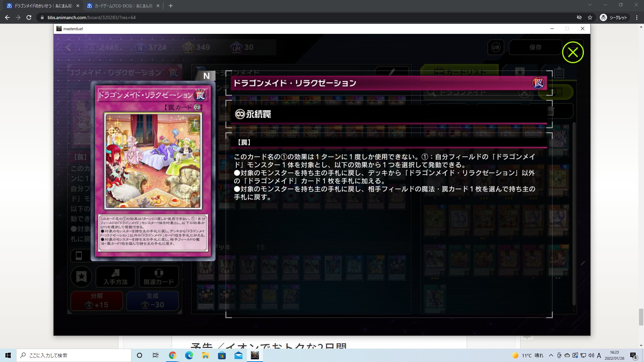This screenshot has width=644, height=362.
Task: Click the browser page vertical scrollbar thumb
Action: pos(641,317)
